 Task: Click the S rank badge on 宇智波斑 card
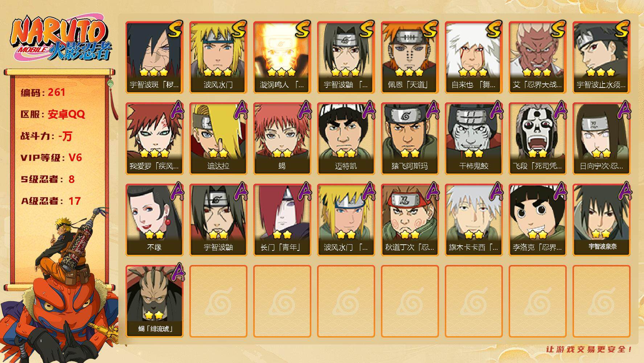pos(175,29)
